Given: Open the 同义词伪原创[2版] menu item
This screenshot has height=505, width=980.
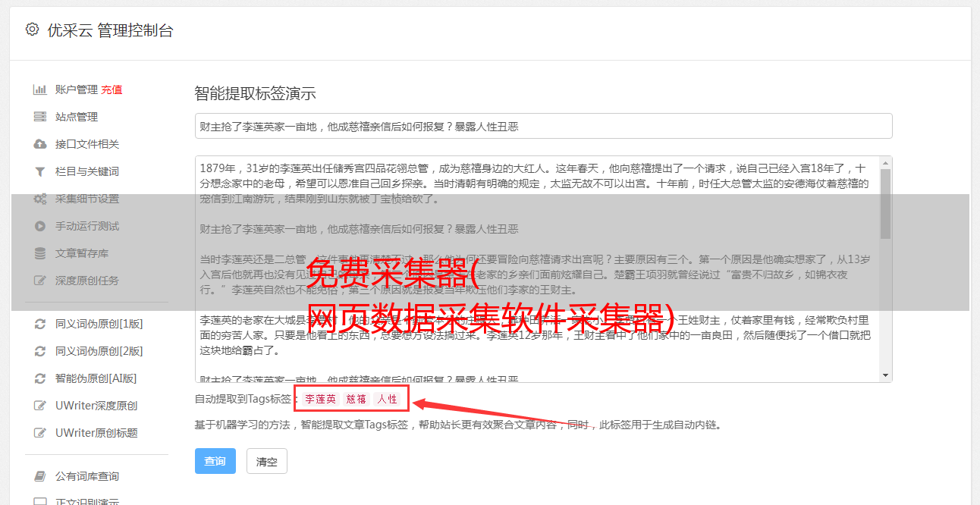Looking at the screenshot, I should [99, 351].
